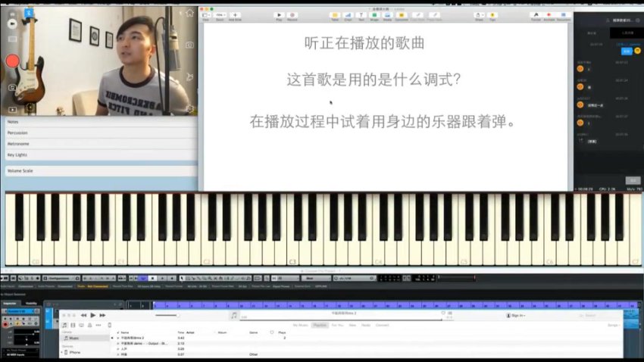Add a slide in Keynote toolbar

235,14
